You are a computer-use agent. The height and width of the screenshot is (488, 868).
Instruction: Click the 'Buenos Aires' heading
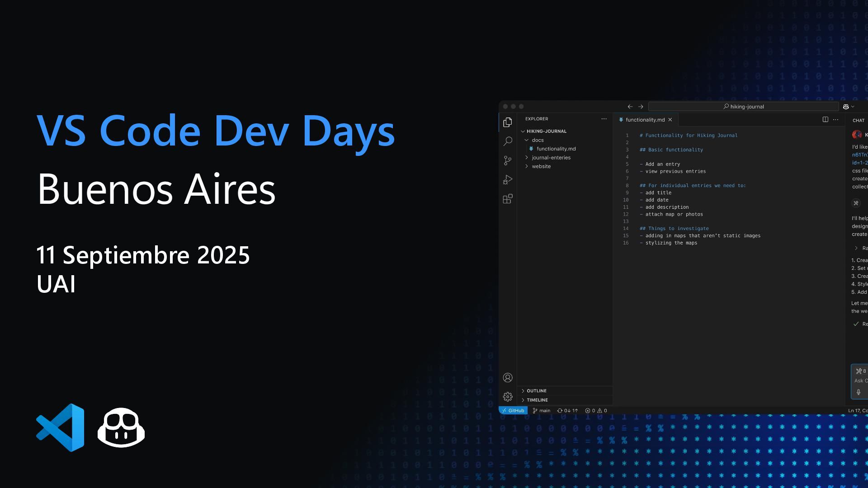[156, 188]
